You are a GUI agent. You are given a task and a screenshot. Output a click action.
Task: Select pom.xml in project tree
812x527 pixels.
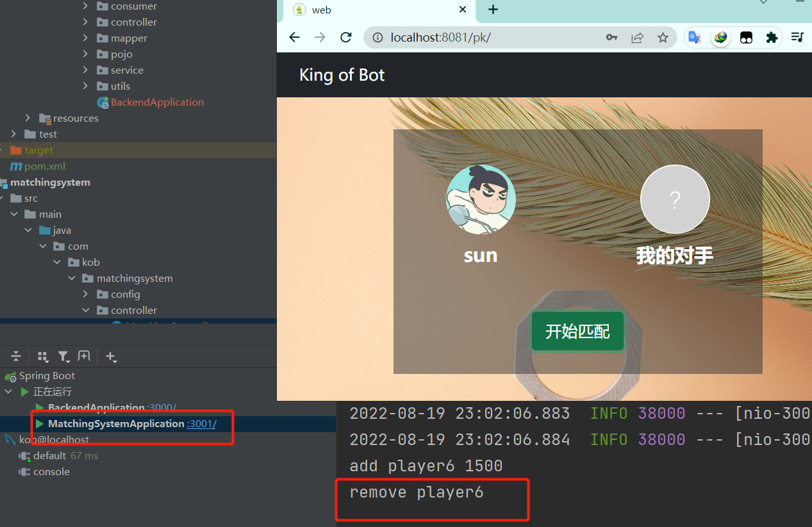(45, 166)
